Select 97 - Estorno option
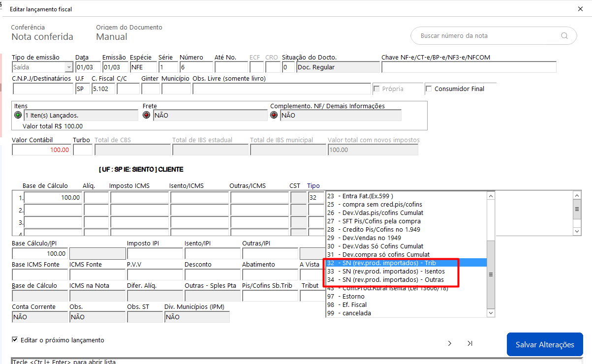Viewport: 592px width, 364px height. 406,296
